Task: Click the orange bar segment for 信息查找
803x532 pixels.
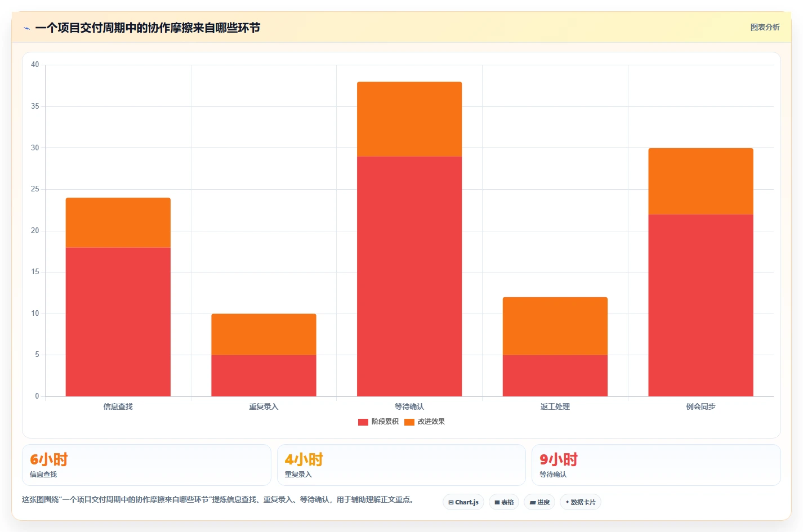Action: pos(118,223)
